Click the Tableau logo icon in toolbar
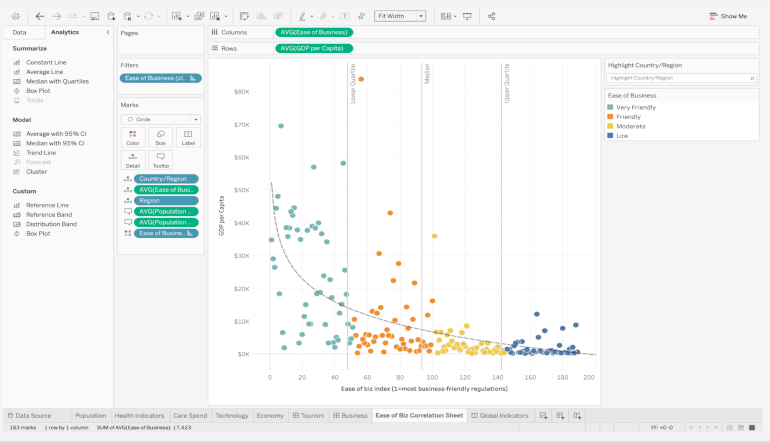Viewport: 770px width, 443px height. point(15,16)
